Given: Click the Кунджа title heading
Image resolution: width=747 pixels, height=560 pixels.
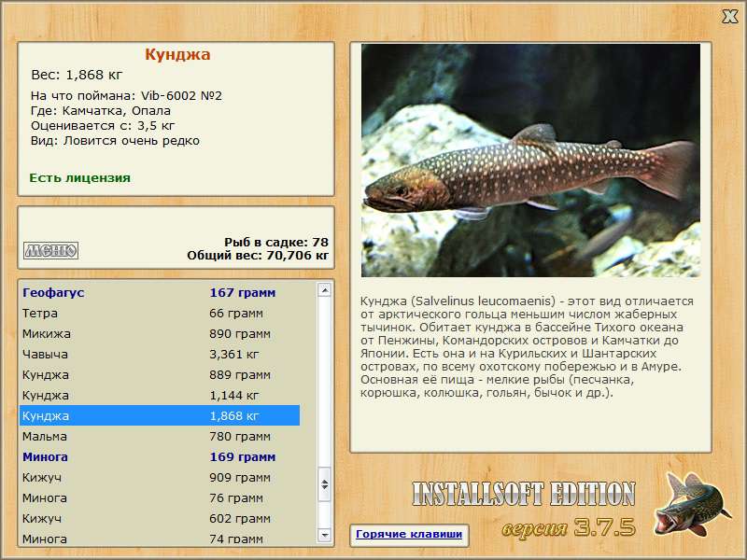Looking at the screenshot, I should click(x=177, y=54).
